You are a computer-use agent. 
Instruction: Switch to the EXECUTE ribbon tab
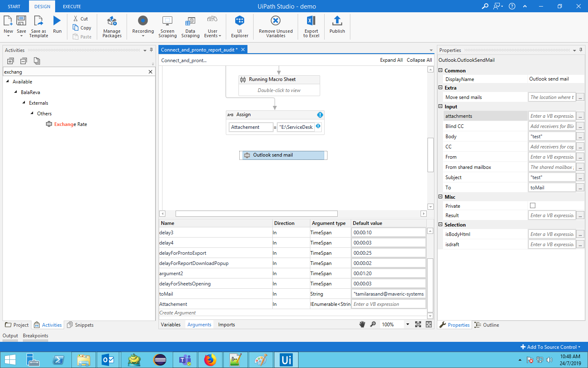(72, 7)
